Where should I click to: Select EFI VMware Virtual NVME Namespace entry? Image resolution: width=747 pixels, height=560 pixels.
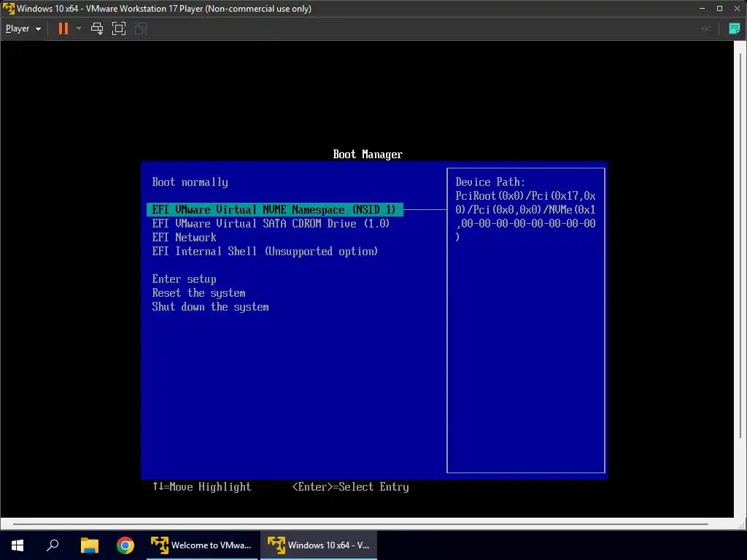click(x=274, y=209)
